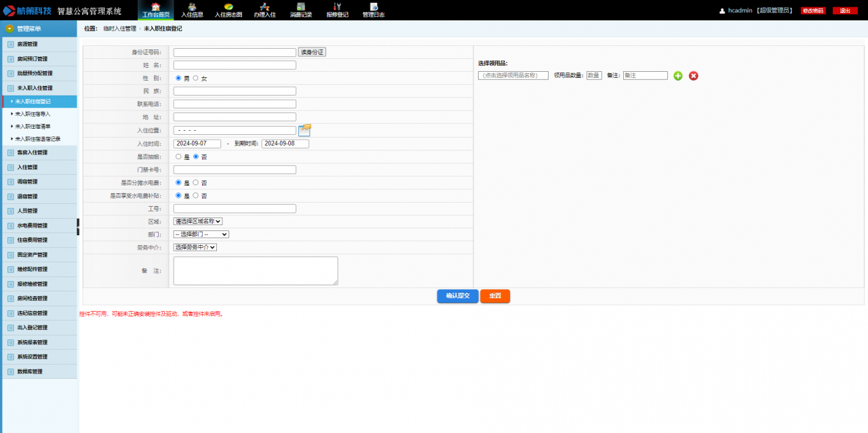Choose 否 for 是否分摊水电费
Viewport: 868px width, 433px height.
pos(196,183)
